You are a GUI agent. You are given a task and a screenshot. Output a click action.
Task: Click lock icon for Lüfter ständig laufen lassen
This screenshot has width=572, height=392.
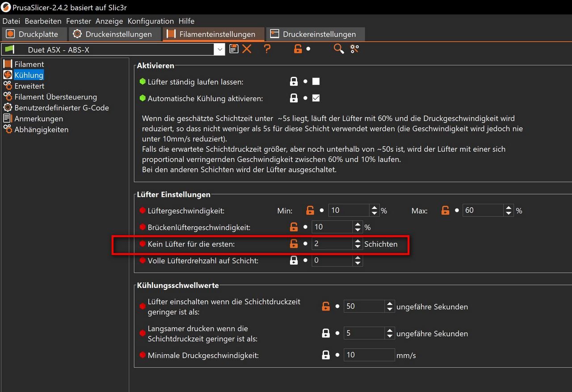tap(294, 82)
